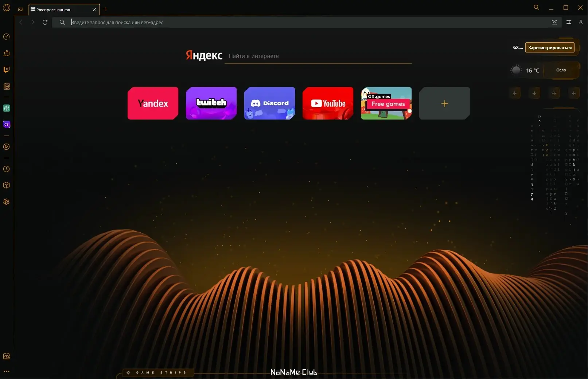Click the 16 °C weather reading

(533, 70)
